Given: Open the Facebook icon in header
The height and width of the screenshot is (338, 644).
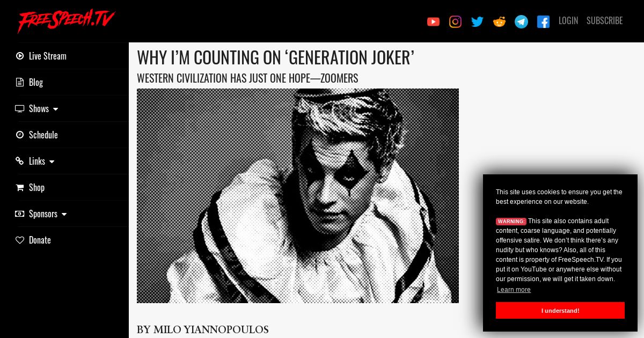Looking at the screenshot, I should (x=543, y=21).
